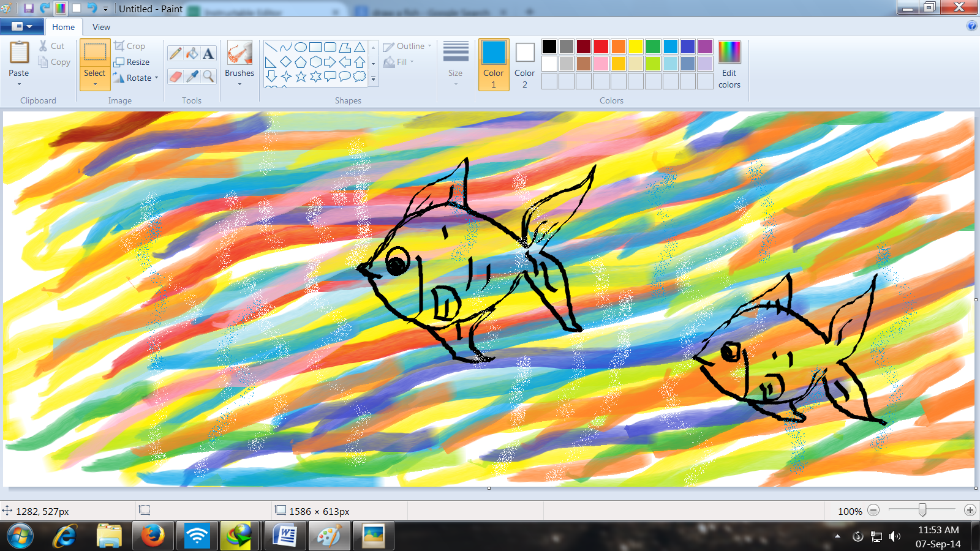Pick the Left arrow shape
Image resolution: width=980 pixels, height=551 pixels.
click(x=345, y=62)
